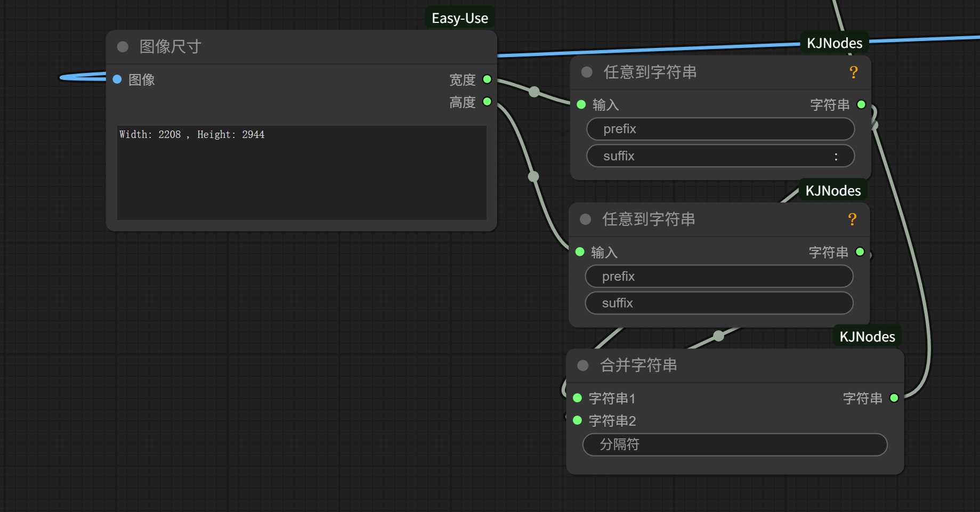Click the KJNodes badge on 合并字符串 node

click(867, 337)
